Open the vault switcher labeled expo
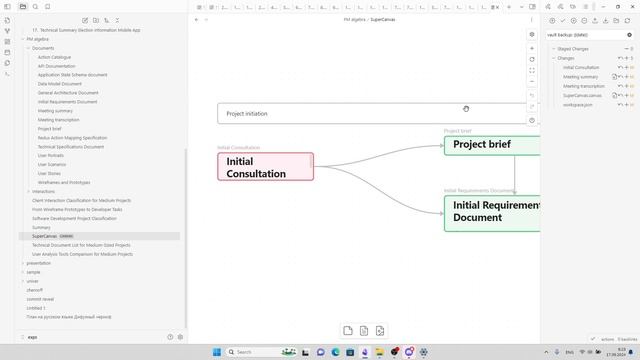 32,337
